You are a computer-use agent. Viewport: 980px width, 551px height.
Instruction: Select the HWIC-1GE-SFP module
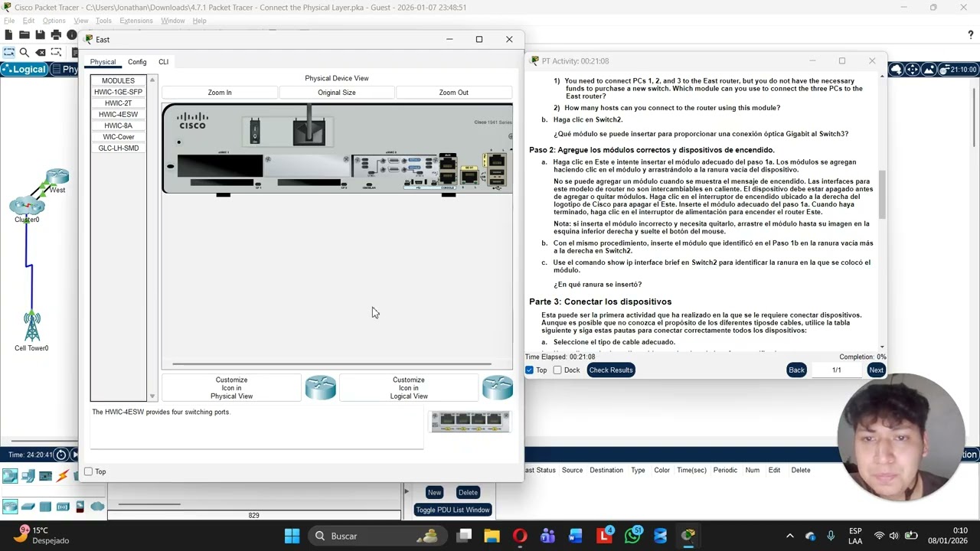[119, 92]
